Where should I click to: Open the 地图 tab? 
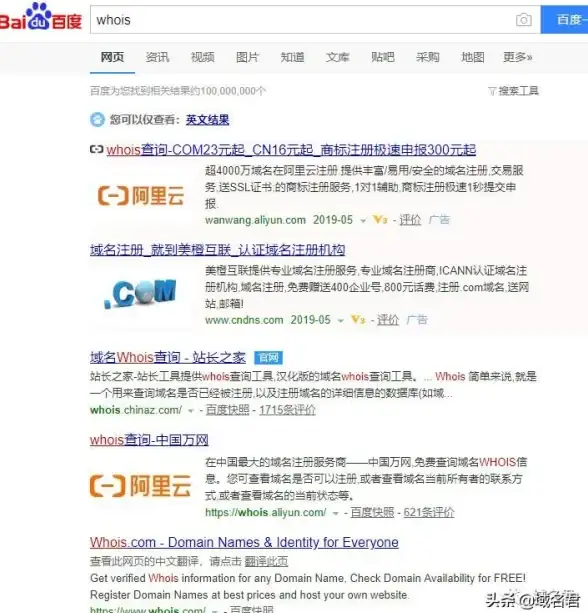click(x=473, y=57)
